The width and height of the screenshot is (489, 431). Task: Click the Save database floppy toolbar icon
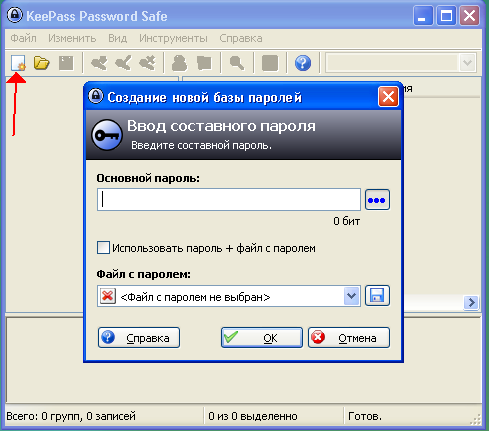66,63
